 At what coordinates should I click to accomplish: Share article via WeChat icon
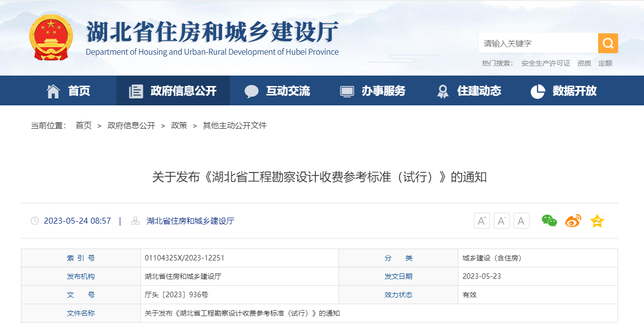point(549,221)
